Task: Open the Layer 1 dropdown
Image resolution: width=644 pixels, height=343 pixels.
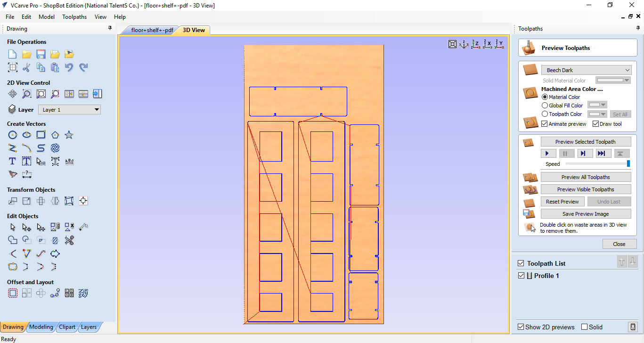Action: tap(69, 110)
